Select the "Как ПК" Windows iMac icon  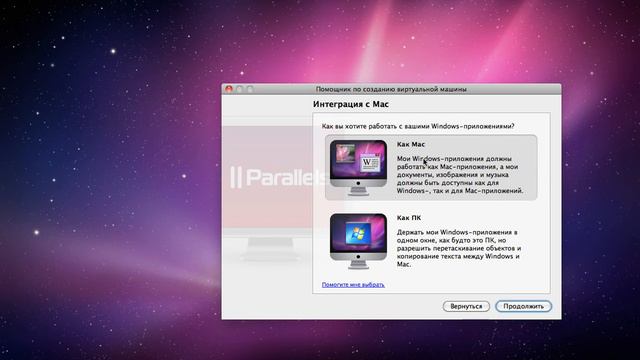tap(358, 241)
